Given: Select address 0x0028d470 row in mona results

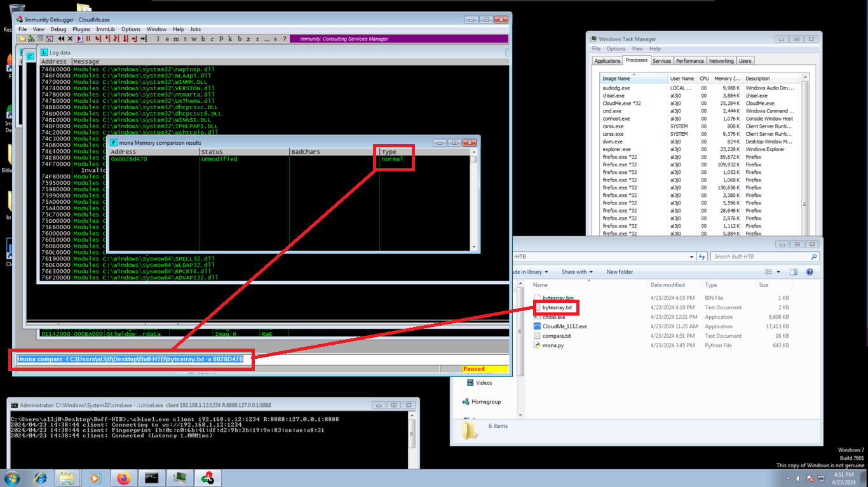Looking at the screenshot, I should pyautogui.click(x=289, y=159).
